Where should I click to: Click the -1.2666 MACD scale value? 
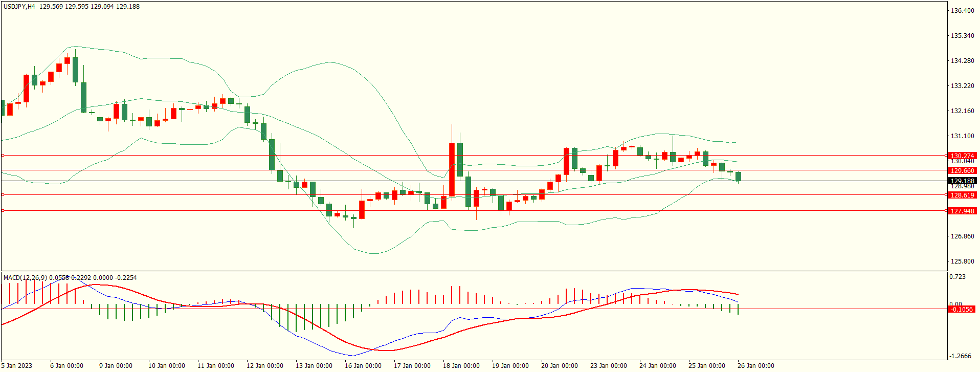click(x=960, y=356)
